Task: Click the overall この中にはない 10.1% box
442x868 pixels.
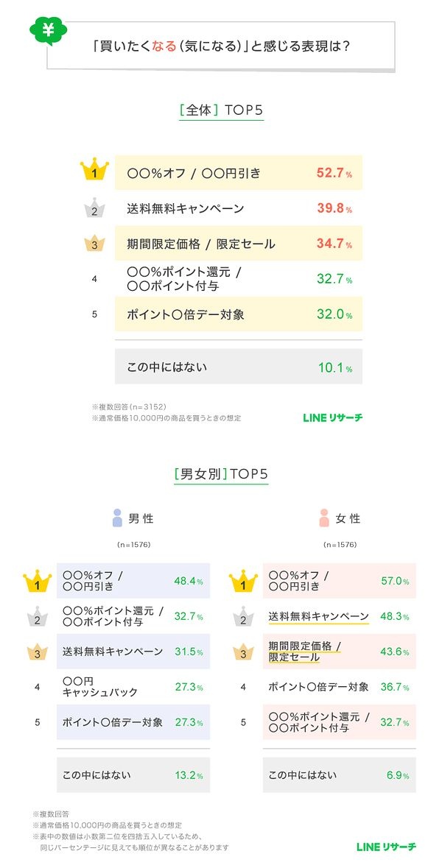Action: tap(238, 367)
